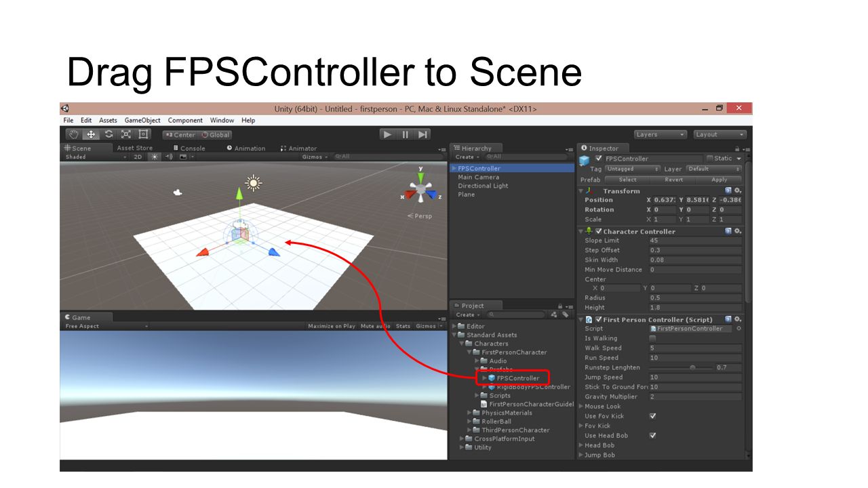Open the Free Aspect dropdown in Game view

(x=106, y=326)
